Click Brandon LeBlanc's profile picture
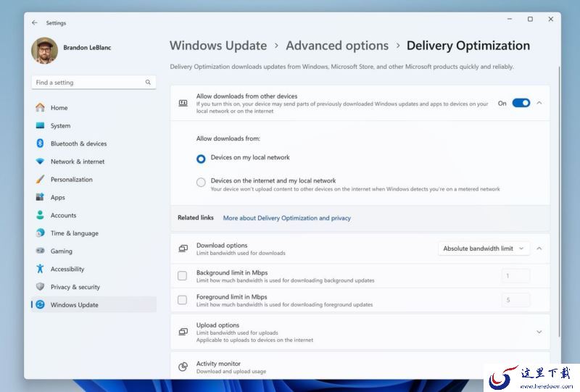Screen dimensions: 580x392 tap(45, 51)
